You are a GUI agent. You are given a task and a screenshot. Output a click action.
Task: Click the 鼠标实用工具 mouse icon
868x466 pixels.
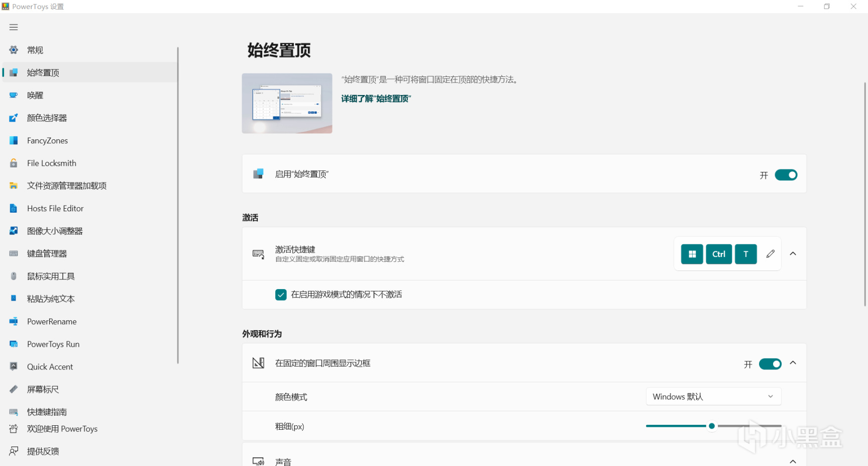[x=14, y=276]
